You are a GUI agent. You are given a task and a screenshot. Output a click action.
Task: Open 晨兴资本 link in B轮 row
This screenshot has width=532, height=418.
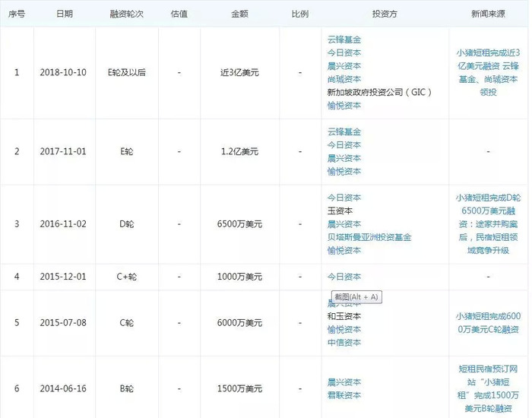[x=344, y=382]
